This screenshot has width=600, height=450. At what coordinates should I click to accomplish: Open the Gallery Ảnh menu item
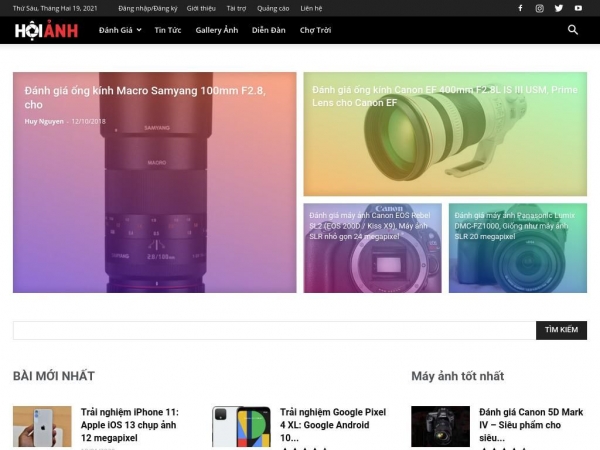click(216, 30)
